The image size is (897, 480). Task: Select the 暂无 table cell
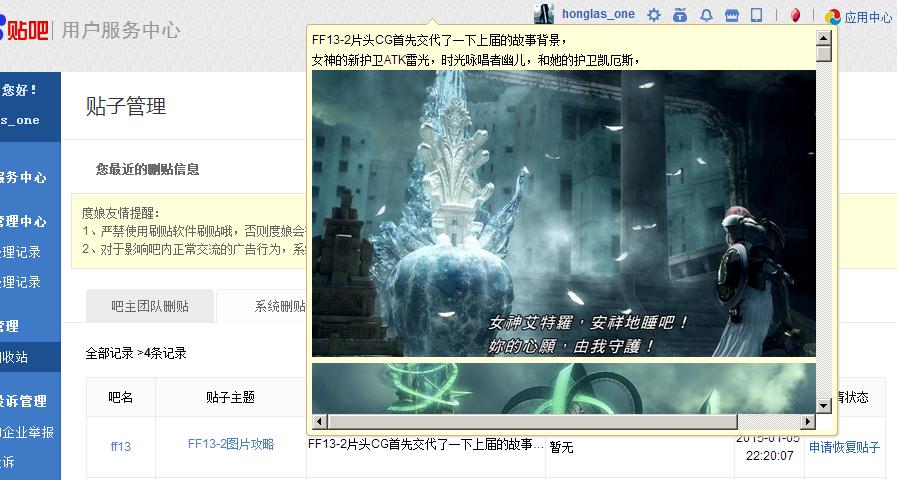(x=561, y=447)
